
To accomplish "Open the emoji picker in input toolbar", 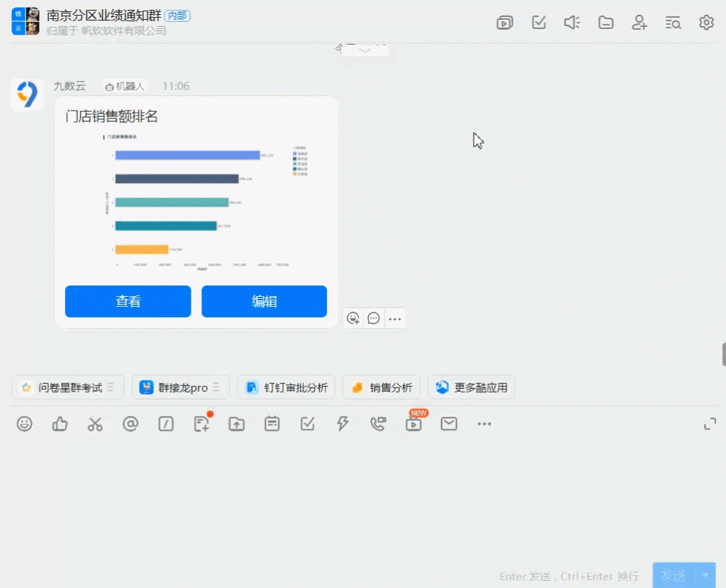I will pyautogui.click(x=25, y=424).
